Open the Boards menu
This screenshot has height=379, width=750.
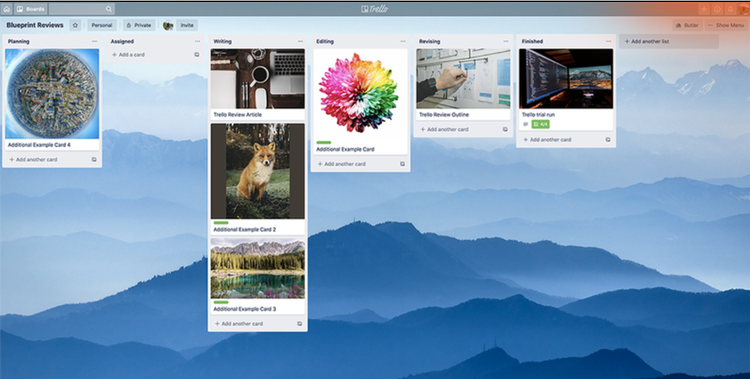(31, 9)
